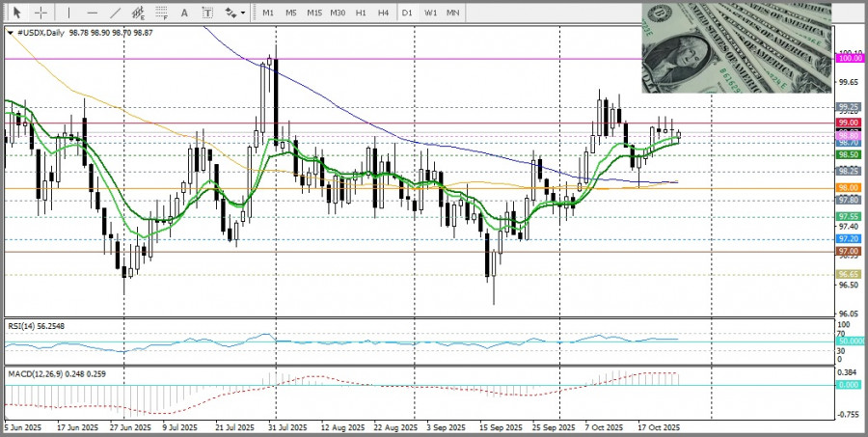Switch chart to the M15 timeframe
This screenshot has height=437, width=868.
pyautogui.click(x=313, y=13)
